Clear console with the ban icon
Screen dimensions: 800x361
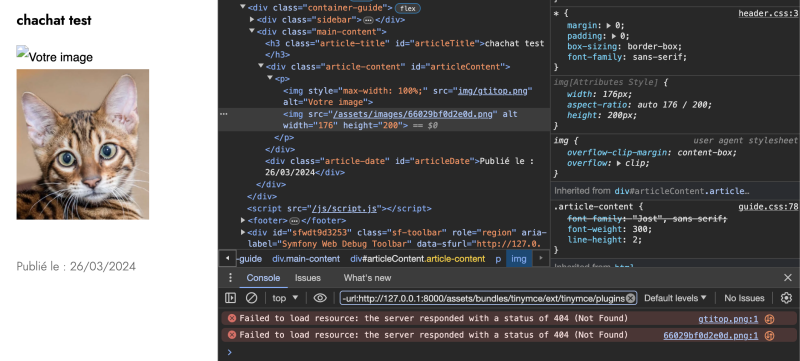[252, 298]
